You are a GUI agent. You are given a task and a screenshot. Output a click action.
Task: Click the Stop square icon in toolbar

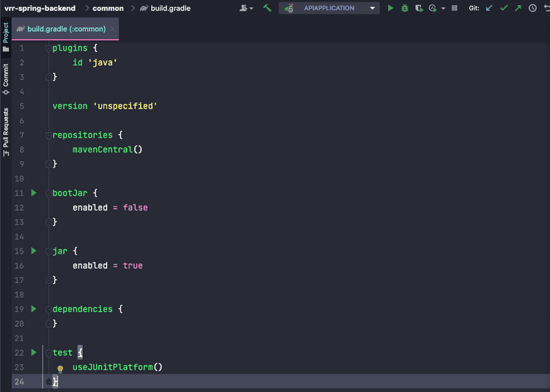pos(455,8)
